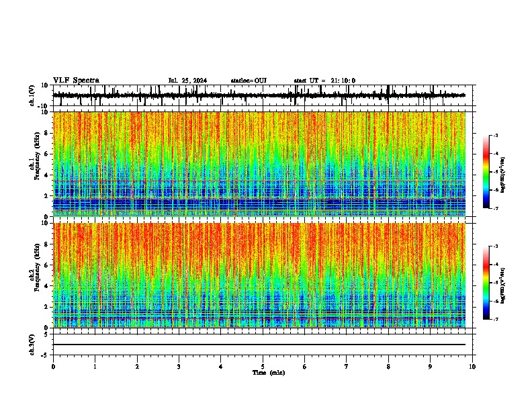Click the "ch.1(V)" waveform axis label

pos(32,95)
